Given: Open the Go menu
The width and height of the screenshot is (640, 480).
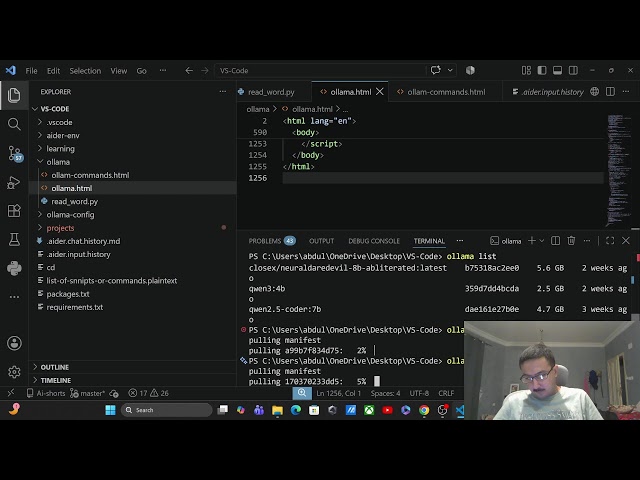Looking at the screenshot, I should [x=142, y=71].
